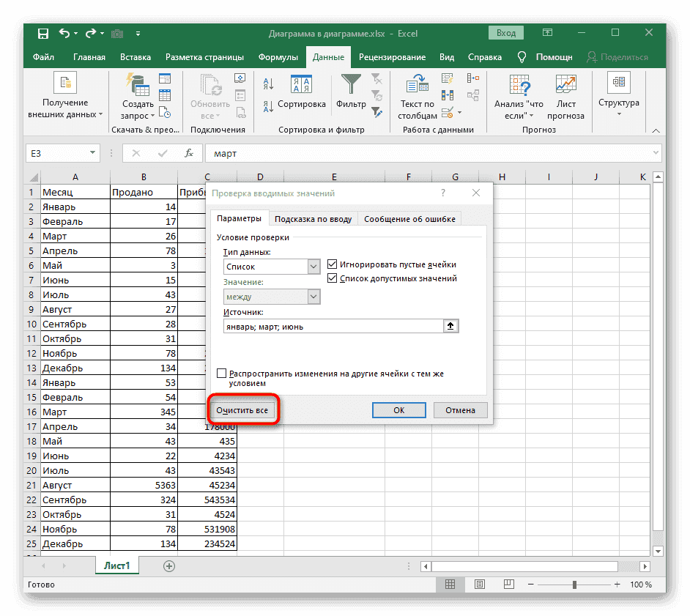Expand the Structure ribbon group dropdown
The height and width of the screenshot is (616, 690).
point(618,114)
